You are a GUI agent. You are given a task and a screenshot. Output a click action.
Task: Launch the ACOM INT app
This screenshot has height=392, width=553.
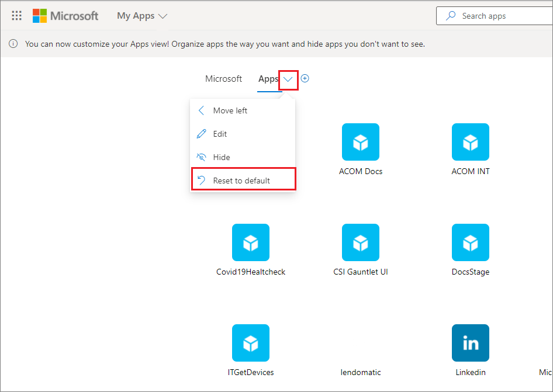(x=471, y=142)
